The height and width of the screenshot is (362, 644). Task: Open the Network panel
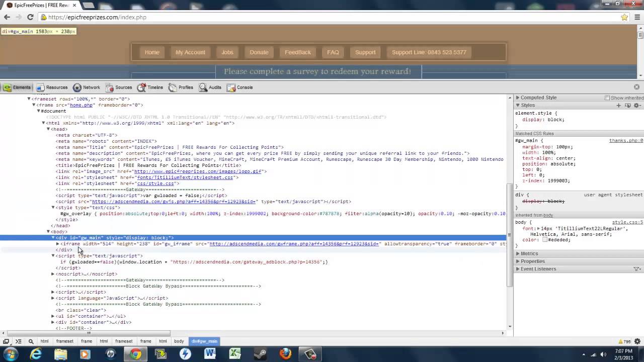[x=86, y=87]
